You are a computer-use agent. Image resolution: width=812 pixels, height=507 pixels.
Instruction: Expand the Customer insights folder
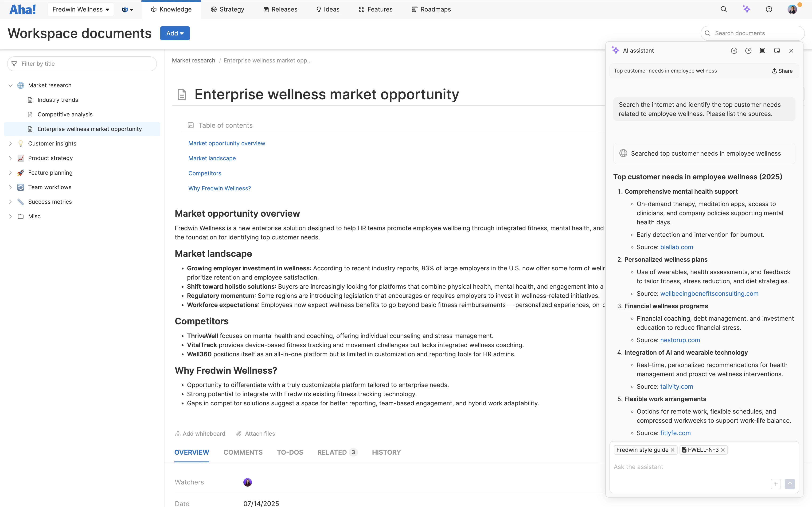click(10, 143)
